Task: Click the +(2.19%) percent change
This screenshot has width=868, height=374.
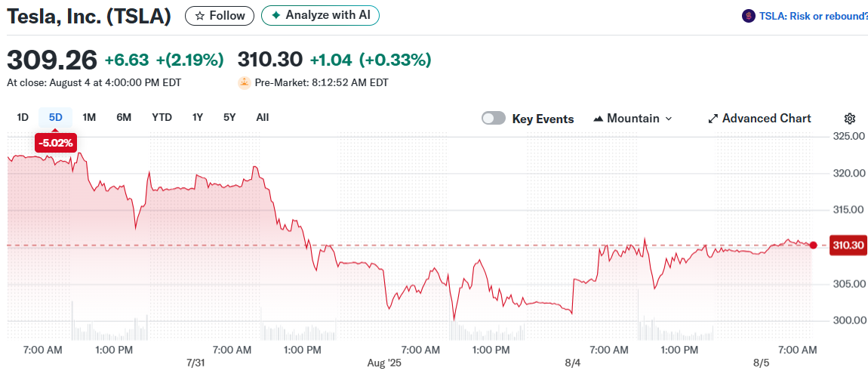Action: (x=190, y=59)
